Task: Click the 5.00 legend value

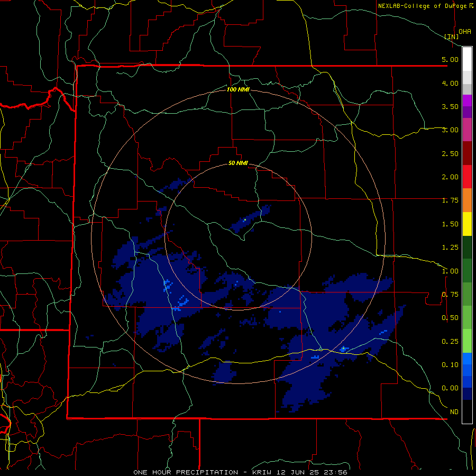Action: pos(450,59)
